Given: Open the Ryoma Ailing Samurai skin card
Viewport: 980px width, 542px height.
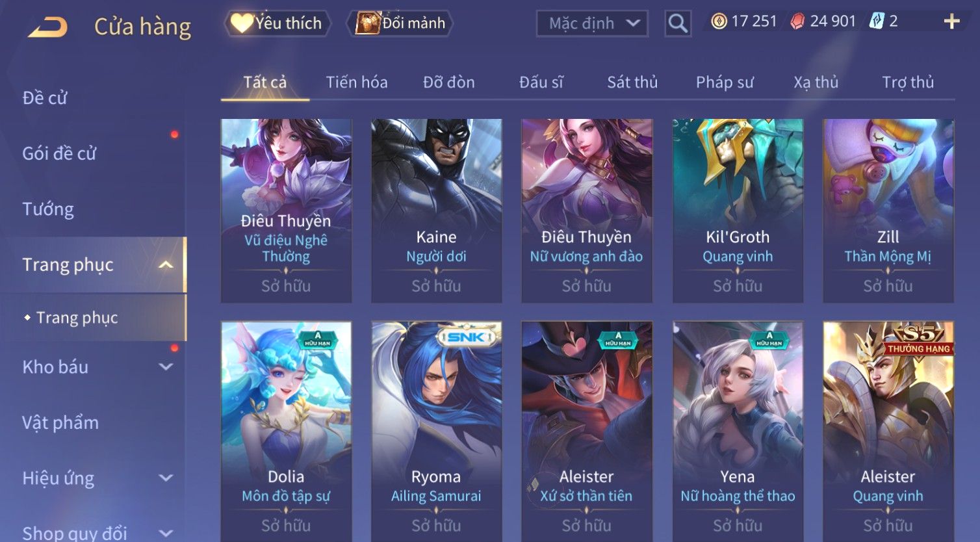Looking at the screenshot, I should point(436,432).
